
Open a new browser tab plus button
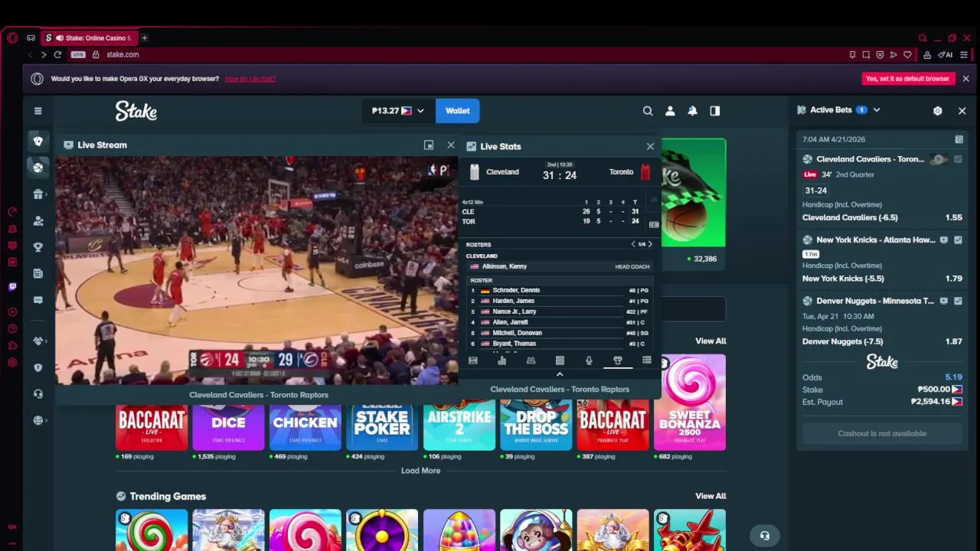144,37
